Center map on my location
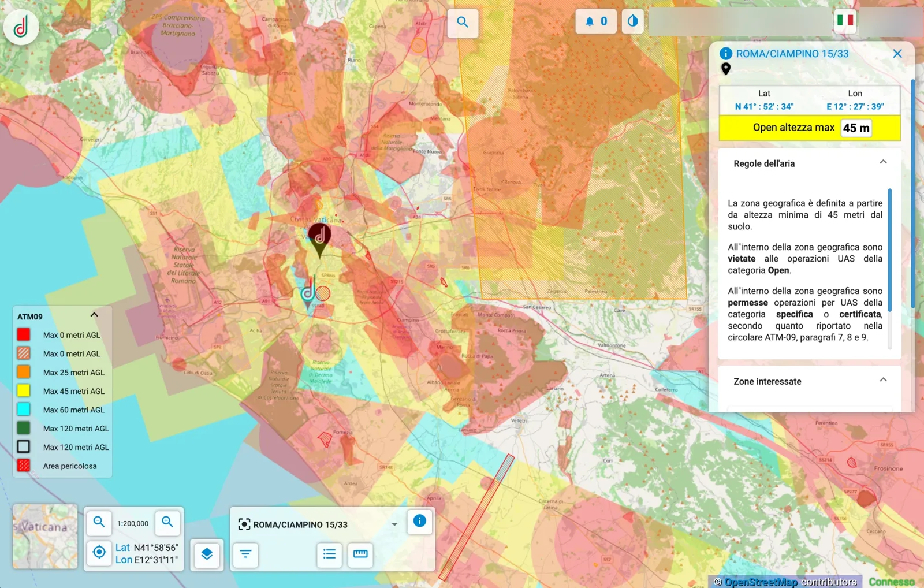 click(x=99, y=553)
